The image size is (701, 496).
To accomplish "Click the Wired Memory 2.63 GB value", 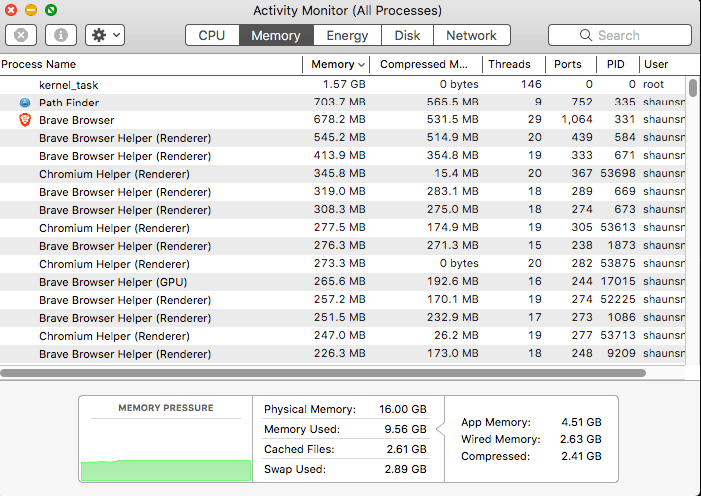I will 581,439.
